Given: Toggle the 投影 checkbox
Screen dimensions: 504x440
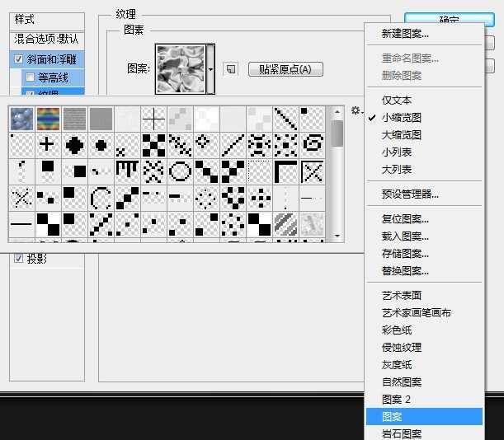Looking at the screenshot, I should [18, 258].
